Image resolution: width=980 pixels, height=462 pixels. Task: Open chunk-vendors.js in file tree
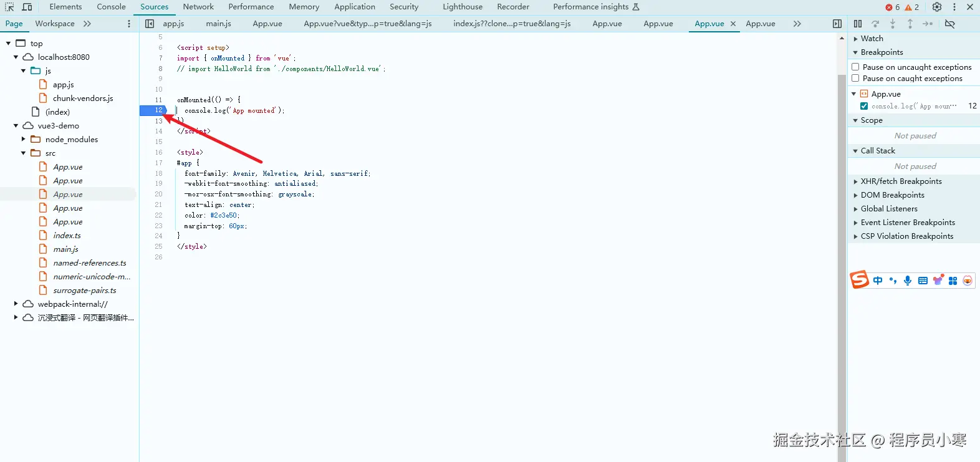tap(83, 98)
